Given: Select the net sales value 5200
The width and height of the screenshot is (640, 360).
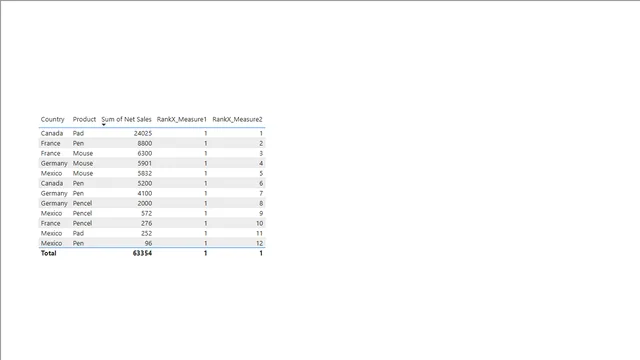Looking at the screenshot, I should click(145, 183).
